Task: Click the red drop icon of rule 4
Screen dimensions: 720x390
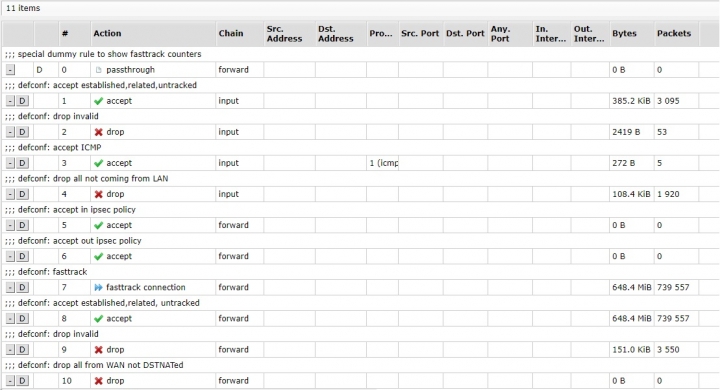Action: pyautogui.click(x=98, y=194)
